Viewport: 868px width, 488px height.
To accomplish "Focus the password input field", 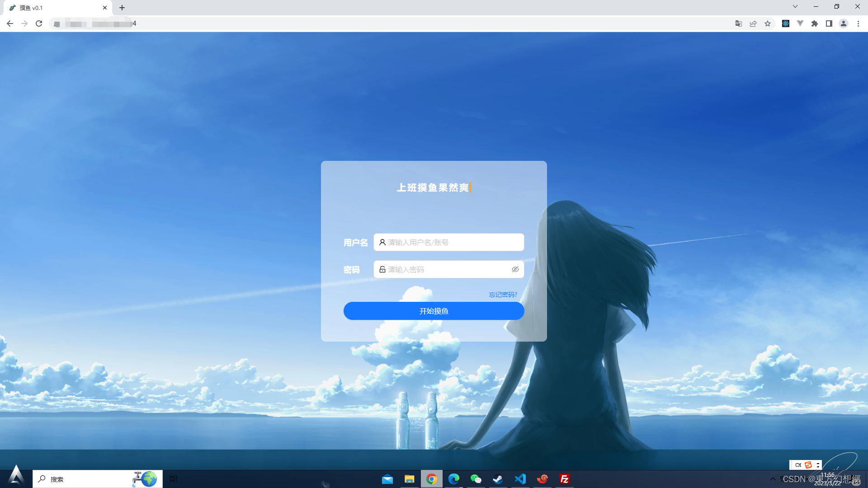I will [x=448, y=269].
